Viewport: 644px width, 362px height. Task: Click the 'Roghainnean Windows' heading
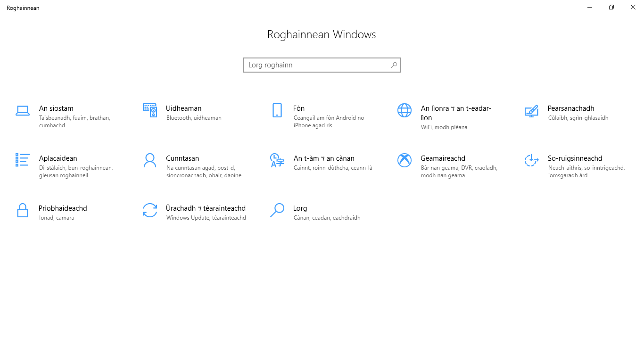(322, 34)
